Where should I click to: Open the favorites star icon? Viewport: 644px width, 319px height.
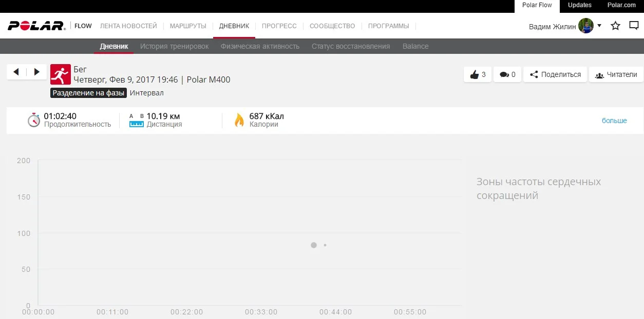tap(615, 26)
